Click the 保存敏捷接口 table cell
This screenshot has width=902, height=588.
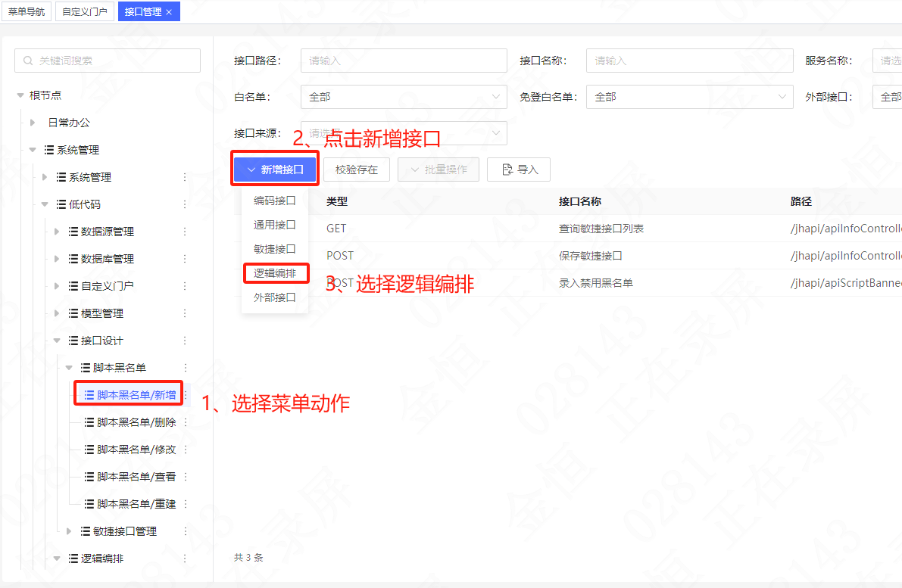click(590, 256)
